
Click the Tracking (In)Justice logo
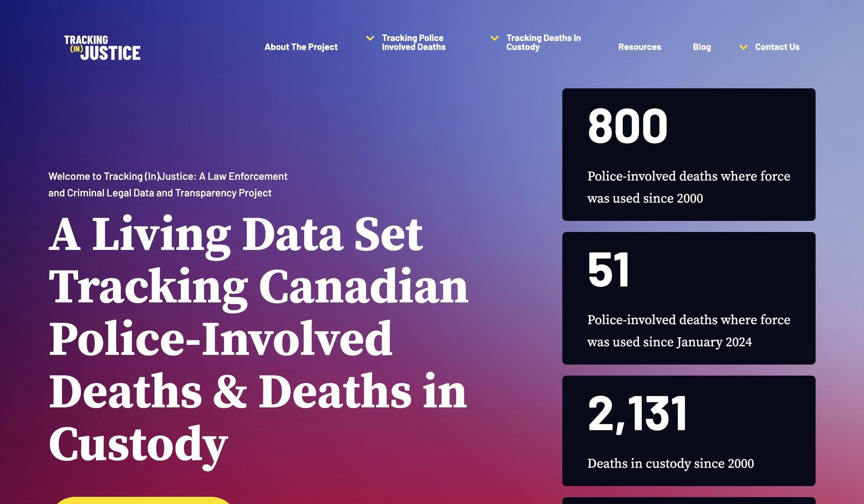click(102, 48)
